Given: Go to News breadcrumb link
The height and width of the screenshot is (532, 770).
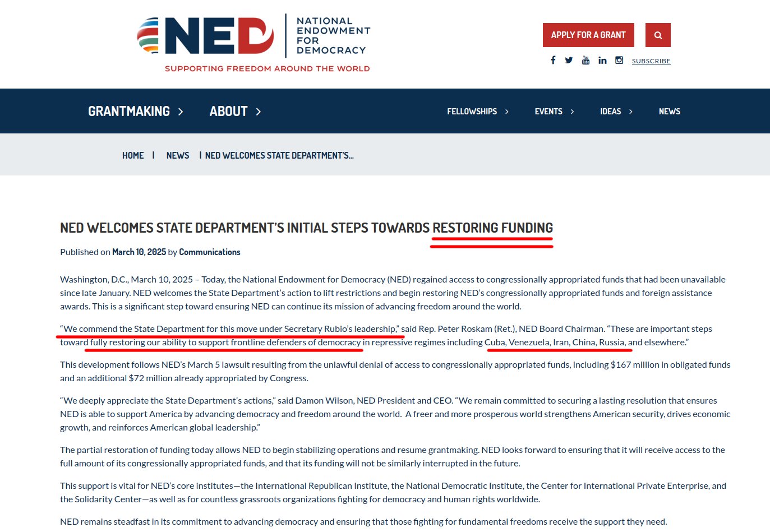Looking at the screenshot, I should 178,155.
